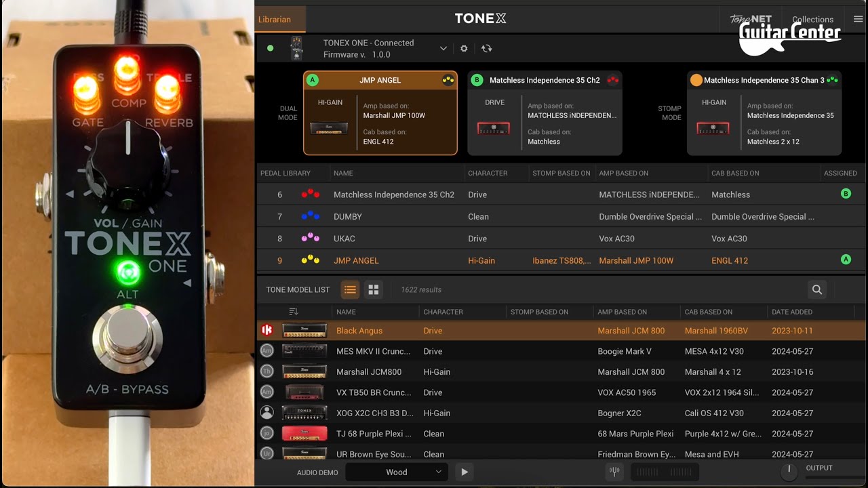Click amp image in slot A card

(x=330, y=128)
